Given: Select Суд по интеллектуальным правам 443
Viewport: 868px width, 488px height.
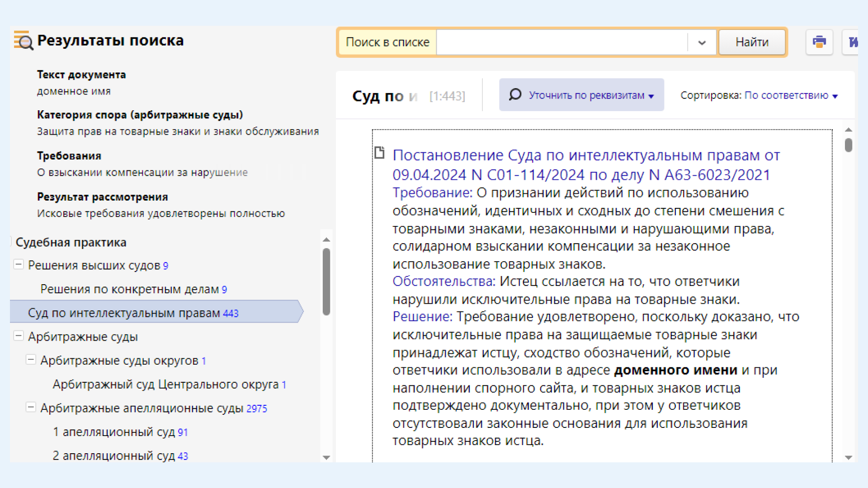Looking at the screenshot, I should [x=156, y=313].
